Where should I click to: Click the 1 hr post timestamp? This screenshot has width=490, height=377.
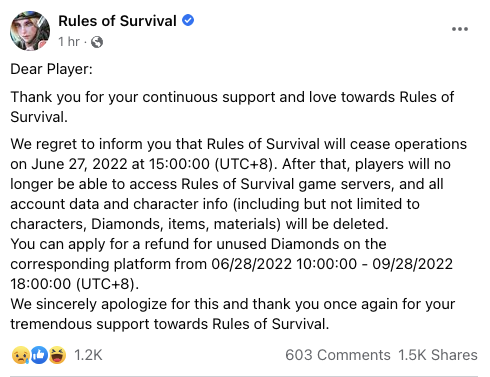click(x=69, y=42)
